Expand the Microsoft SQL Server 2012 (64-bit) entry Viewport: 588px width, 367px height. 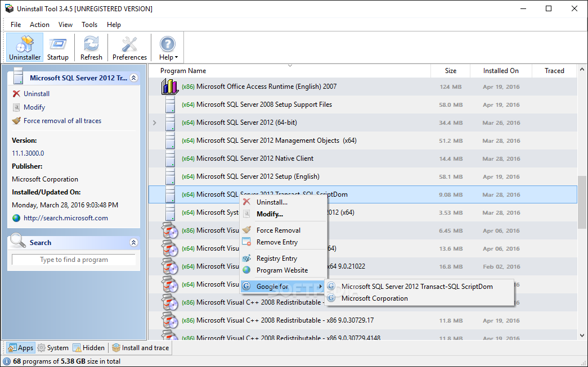155,123
